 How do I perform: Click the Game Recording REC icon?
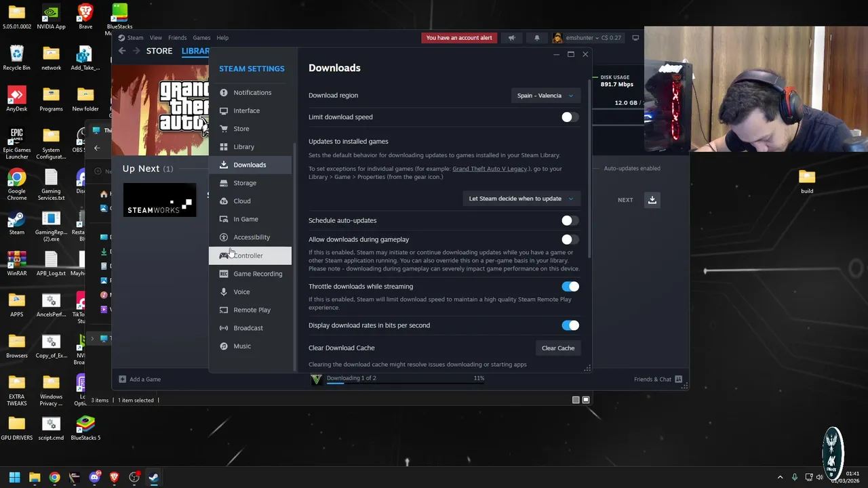[x=224, y=274]
